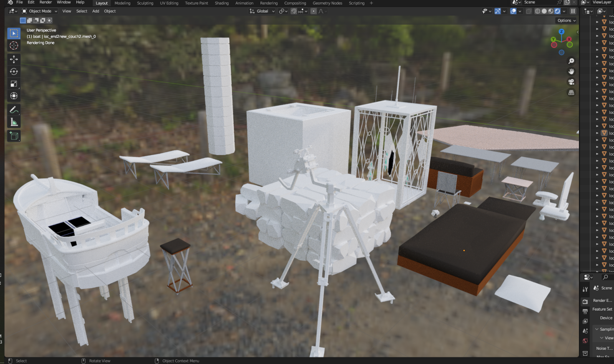Click the zoom magnifier viewport icon
The image size is (614, 364).
click(x=571, y=61)
